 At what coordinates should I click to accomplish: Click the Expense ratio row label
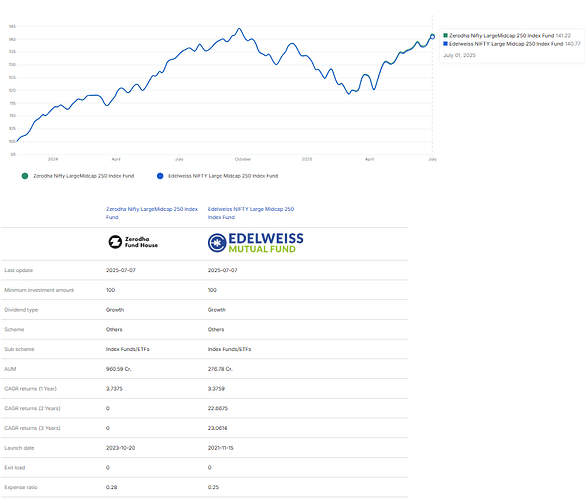coord(21,487)
